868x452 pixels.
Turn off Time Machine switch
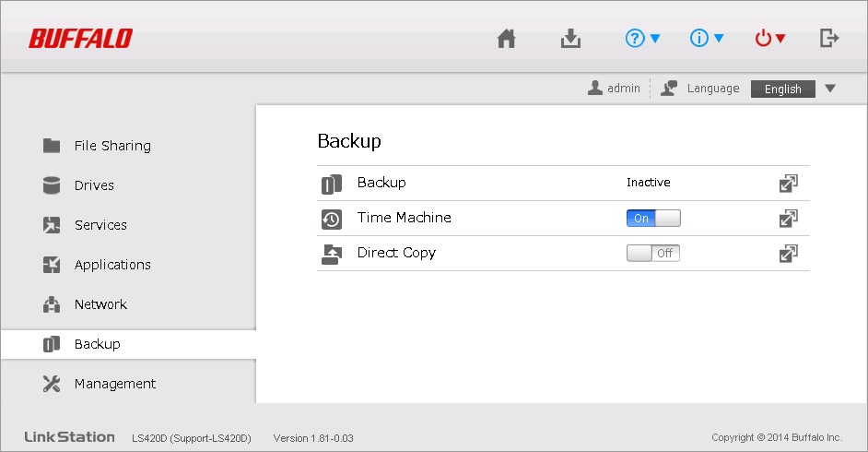pos(653,219)
